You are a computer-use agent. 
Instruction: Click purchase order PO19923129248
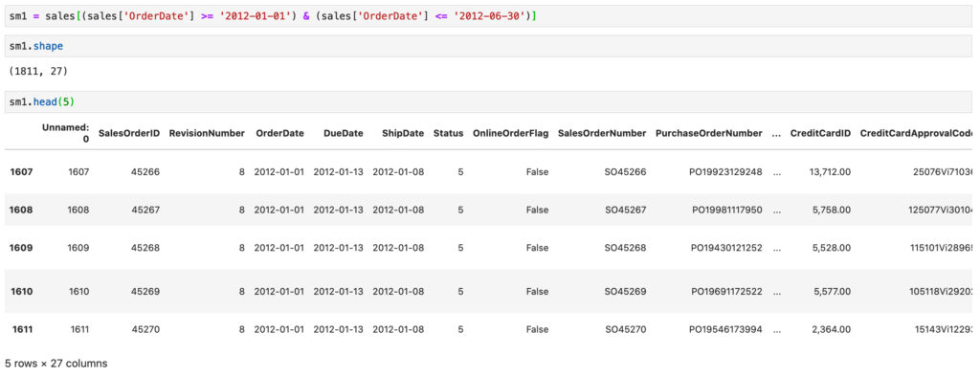pos(725,172)
